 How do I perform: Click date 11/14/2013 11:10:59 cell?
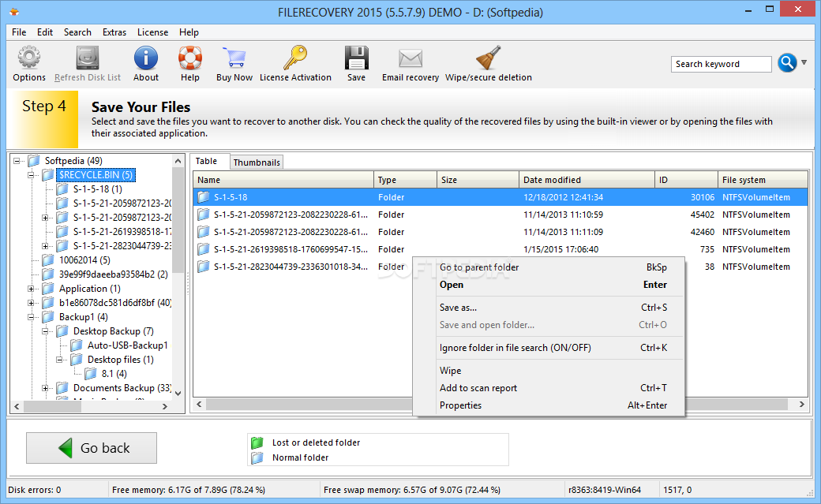[563, 215]
